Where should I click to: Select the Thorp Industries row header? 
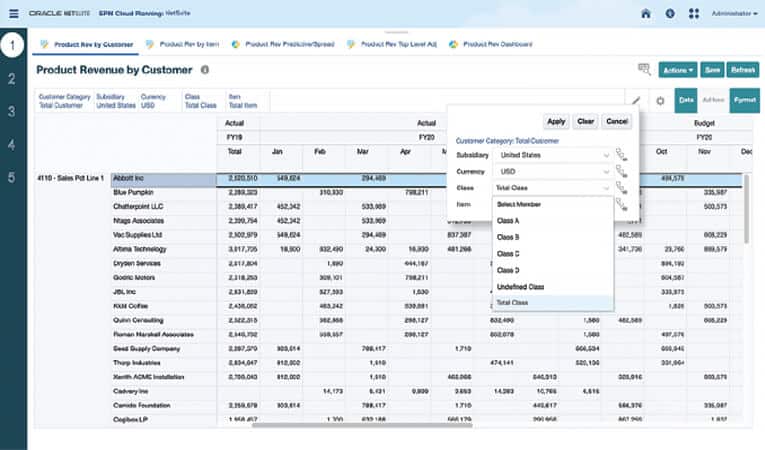click(x=163, y=363)
